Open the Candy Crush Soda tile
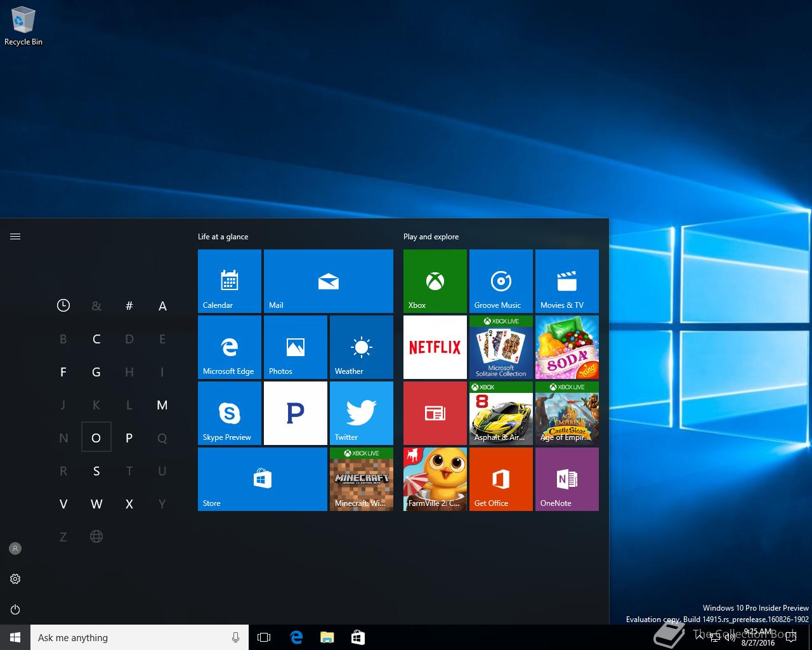This screenshot has height=650, width=812. [567, 347]
